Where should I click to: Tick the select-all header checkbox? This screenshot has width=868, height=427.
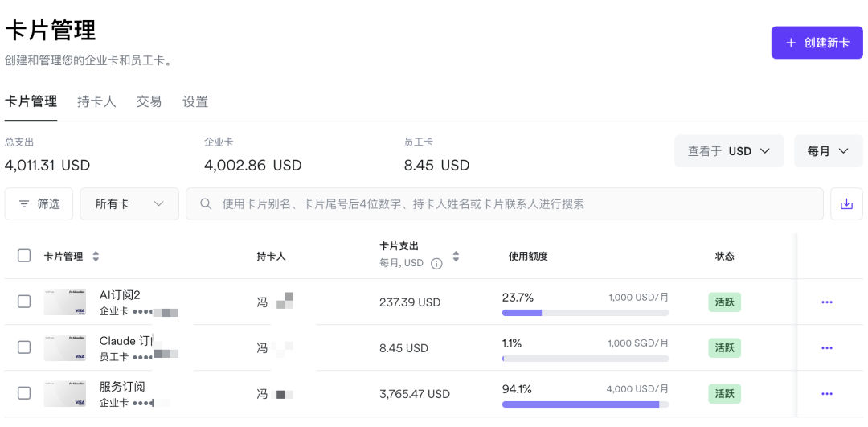point(24,256)
